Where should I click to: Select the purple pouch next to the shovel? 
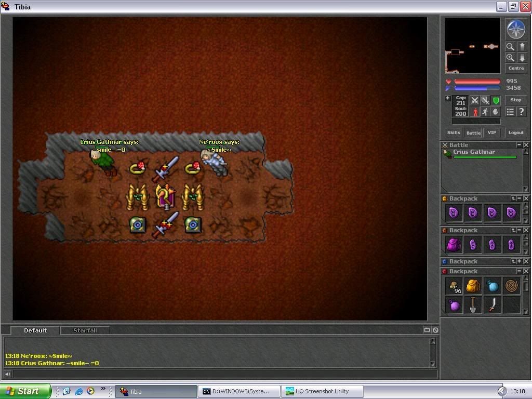coord(454,305)
